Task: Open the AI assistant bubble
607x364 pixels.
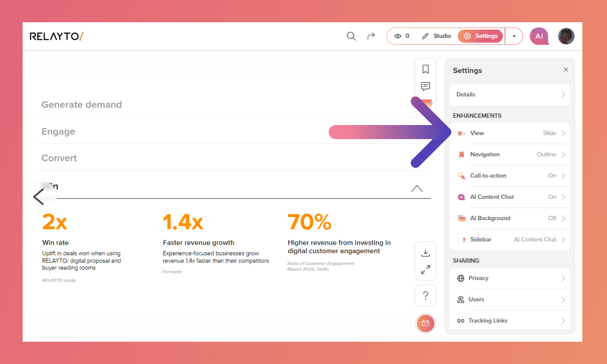Action: [539, 36]
